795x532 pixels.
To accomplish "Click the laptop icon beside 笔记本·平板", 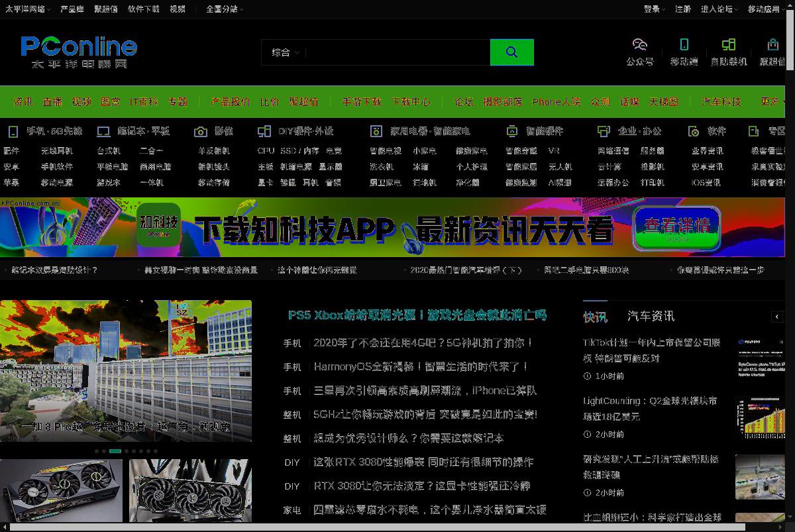I will click(x=103, y=131).
